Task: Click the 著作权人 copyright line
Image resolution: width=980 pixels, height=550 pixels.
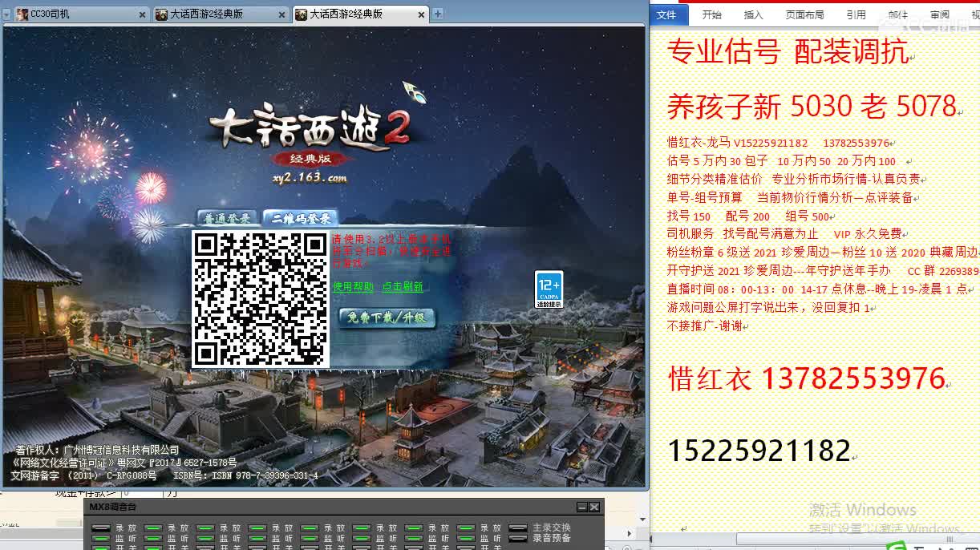Action: 97,451
